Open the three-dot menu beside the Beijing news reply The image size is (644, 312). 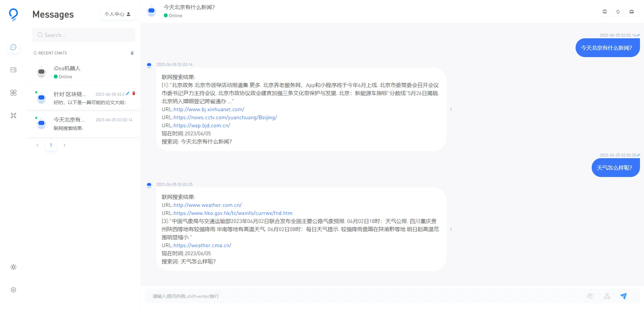click(x=451, y=109)
